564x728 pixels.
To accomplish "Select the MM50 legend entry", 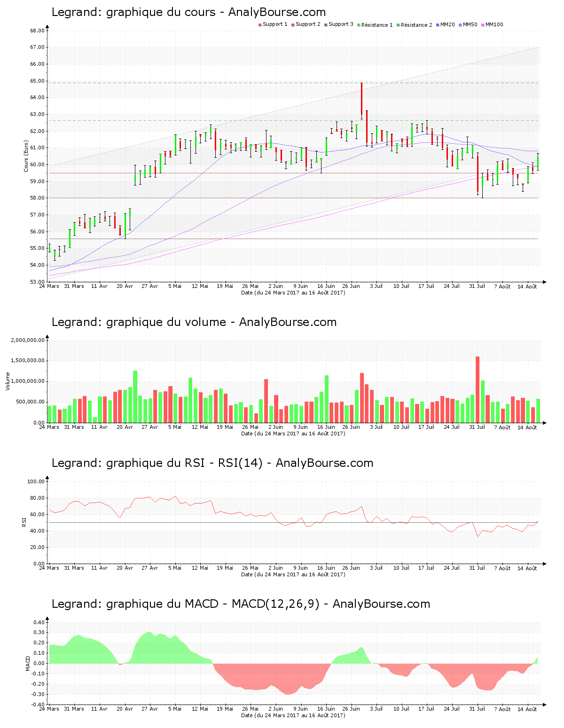I will tap(468, 24).
